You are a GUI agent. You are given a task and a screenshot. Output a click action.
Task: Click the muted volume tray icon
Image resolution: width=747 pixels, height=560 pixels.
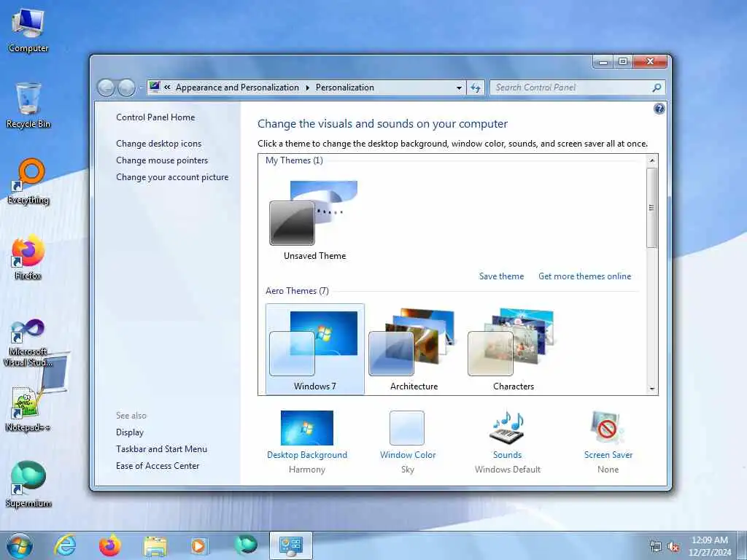tap(673, 547)
